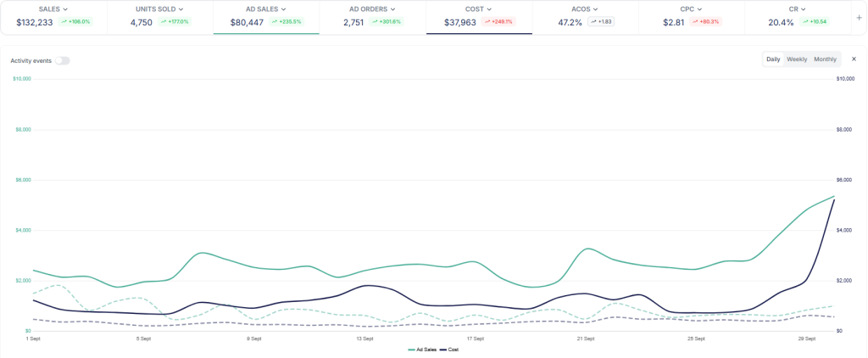Click the Ad Orders trend badge +301.8%

385,22
